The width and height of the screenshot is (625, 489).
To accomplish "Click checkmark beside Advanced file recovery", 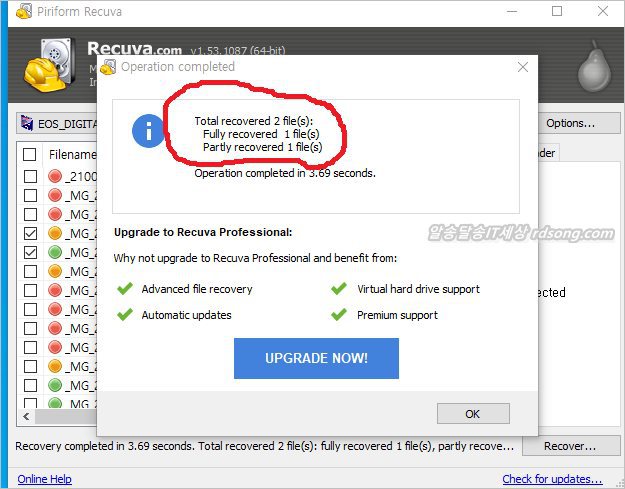I will pyautogui.click(x=124, y=289).
